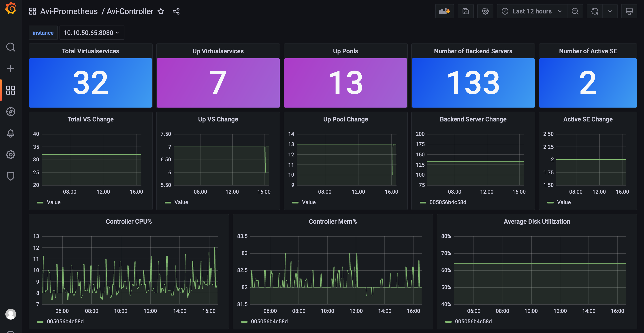
Task: Open the Dashboards icon in sidebar
Action: pos(11,90)
